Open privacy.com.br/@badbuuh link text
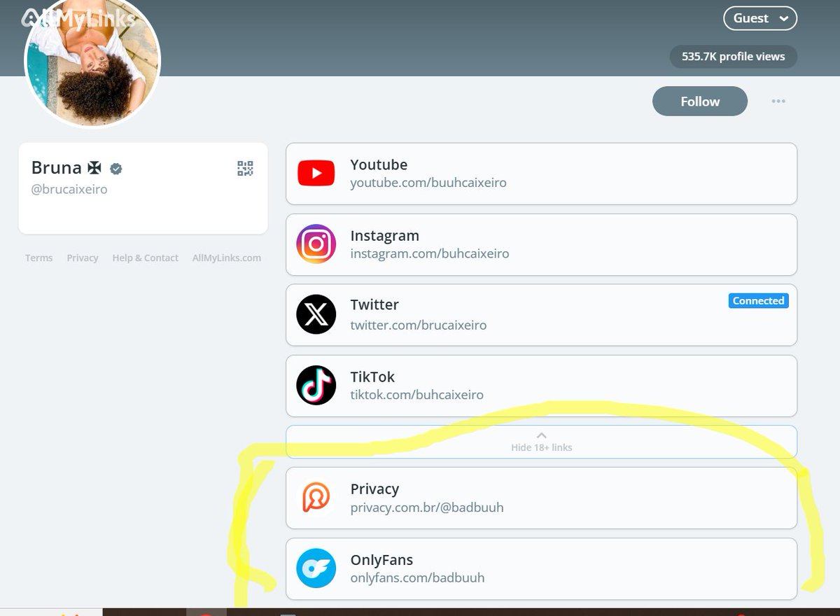The height and width of the screenshot is (616, 840). 427,507
